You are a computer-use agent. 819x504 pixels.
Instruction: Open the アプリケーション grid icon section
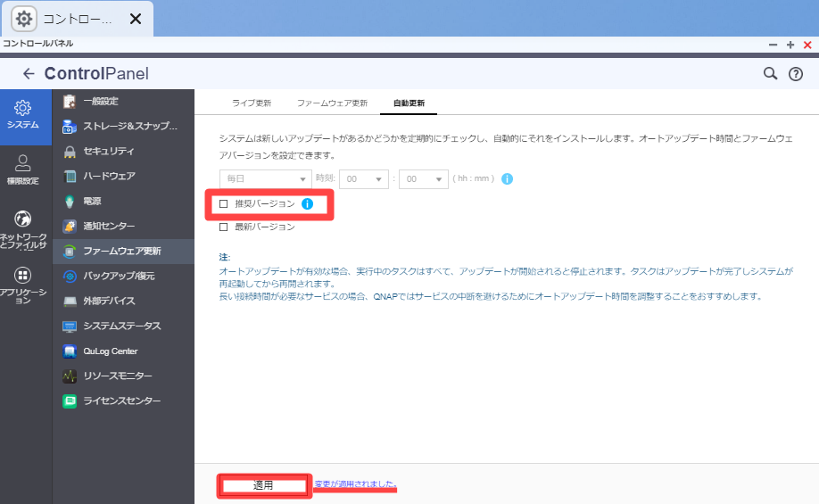[x=24, y=276]
